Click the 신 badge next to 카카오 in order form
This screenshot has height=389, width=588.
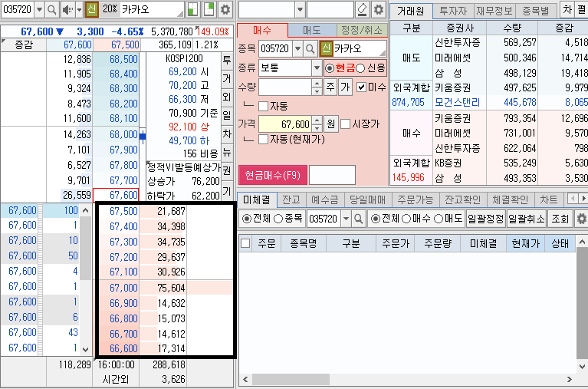tap(327, 48)
